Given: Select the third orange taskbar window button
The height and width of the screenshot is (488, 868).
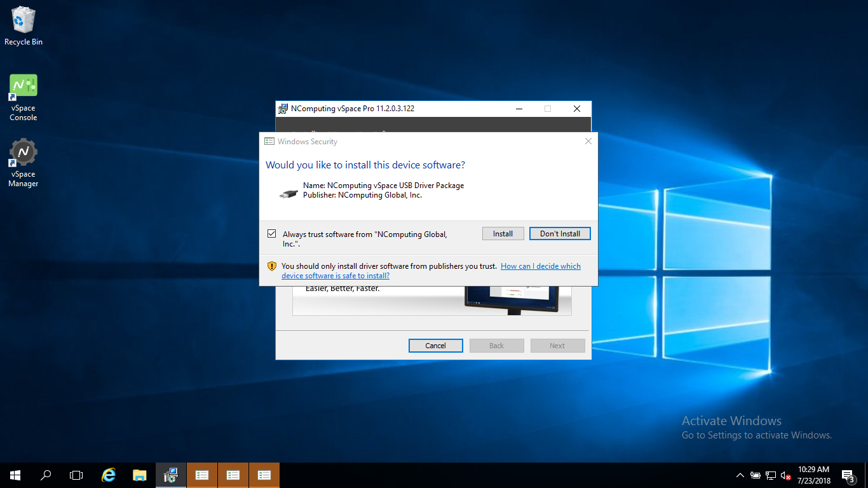Looking at the screenshot, I should [x=264, y=475].
